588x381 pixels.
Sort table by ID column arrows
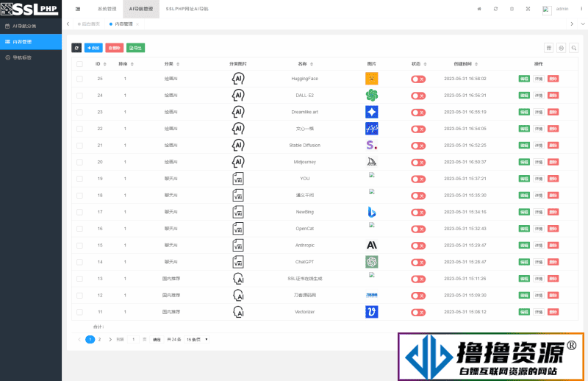click(104, 64)
